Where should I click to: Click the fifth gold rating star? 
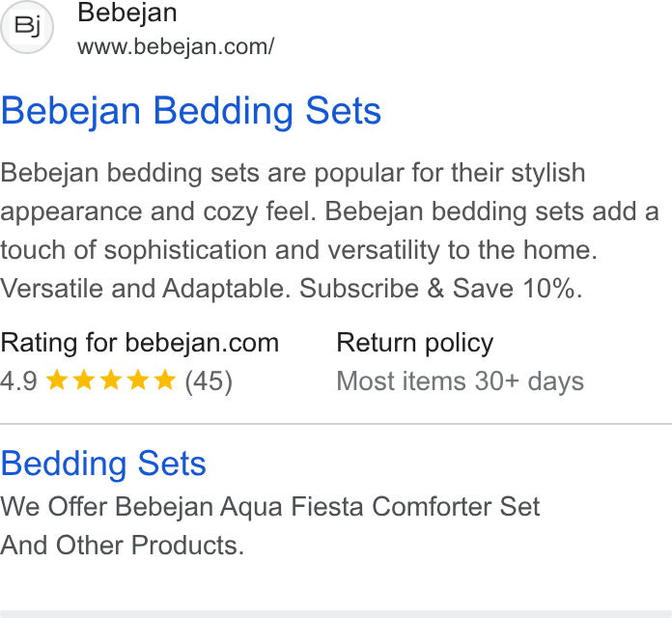tap(165, 380)
